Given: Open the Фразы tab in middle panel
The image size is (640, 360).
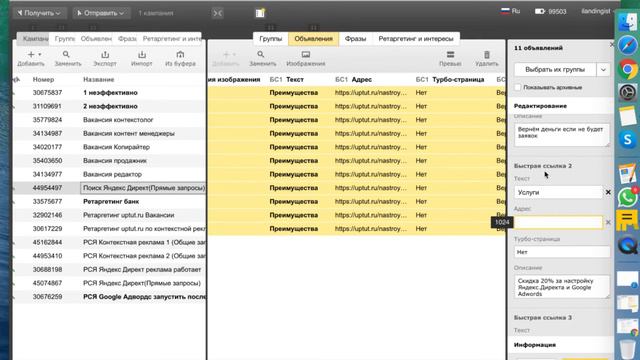Looking at the screenshot, I should click(355, 39).
